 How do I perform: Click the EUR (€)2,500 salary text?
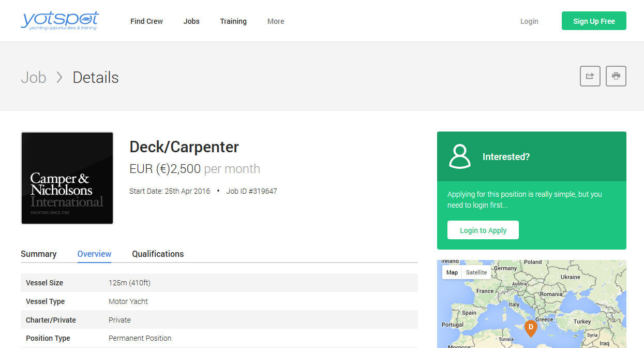tap(165, 169)
